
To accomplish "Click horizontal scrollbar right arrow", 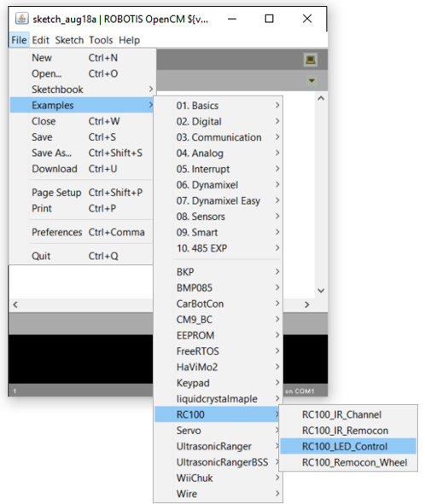I will [307, 304].
